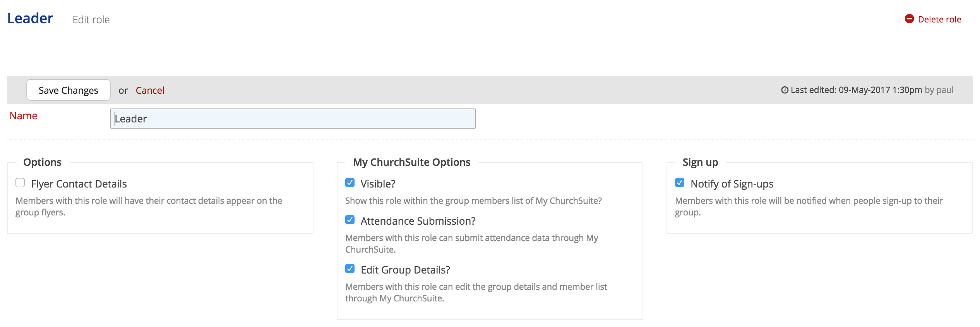The image size is (980, 327).
Task: Click the Visible? option label
Action: click(x=378, y=184)
